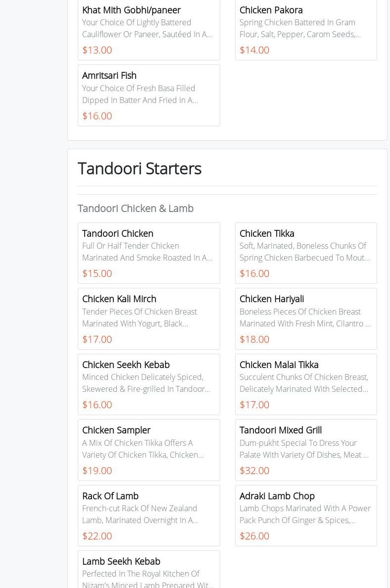Choose Tandoori Chicken from the menu
Screen dimensions: 390x588
click(118, 233)
